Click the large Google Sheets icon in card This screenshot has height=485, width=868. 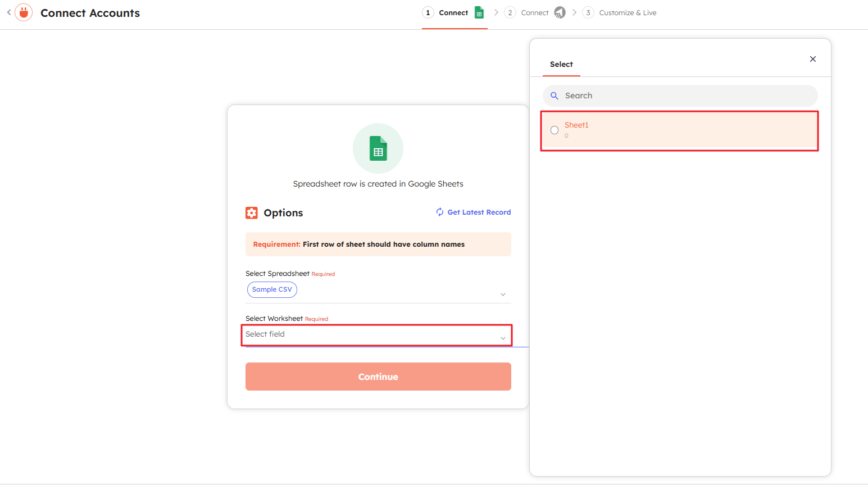point(378,148)
